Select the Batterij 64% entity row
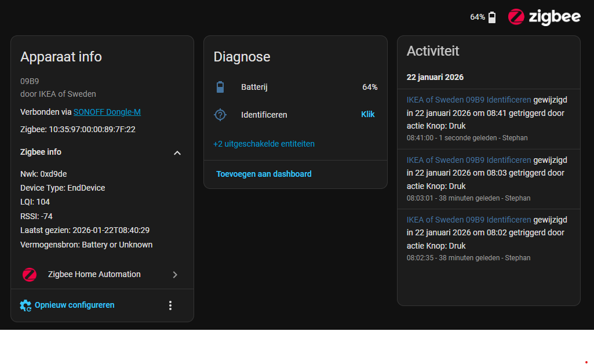This screenshot has width=594, height=364. click(295, 88)
